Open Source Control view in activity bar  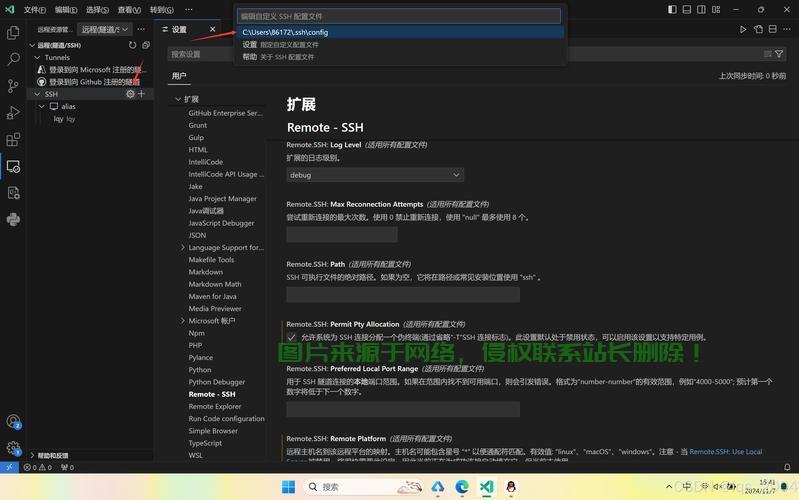[13, 86]
